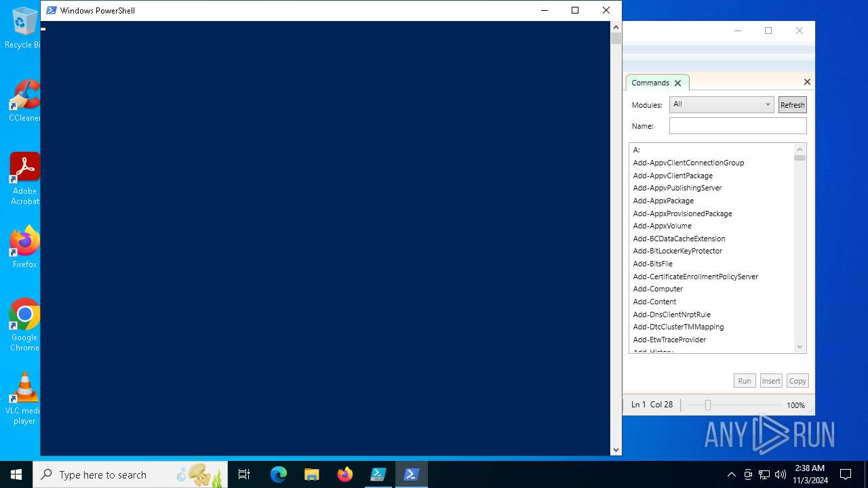868x488 pixels.
Task: Click command list scroll up arrow
Action: tap(800, 150)
